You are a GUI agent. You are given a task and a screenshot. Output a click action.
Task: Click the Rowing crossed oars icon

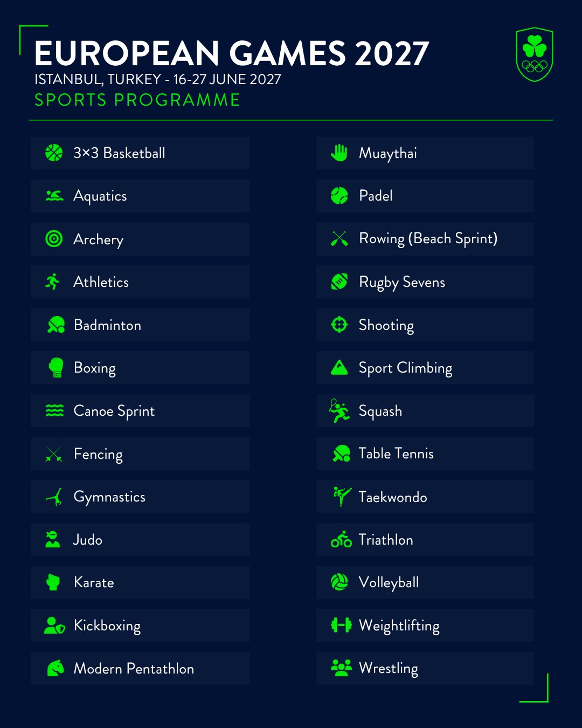tap(339, 238)
